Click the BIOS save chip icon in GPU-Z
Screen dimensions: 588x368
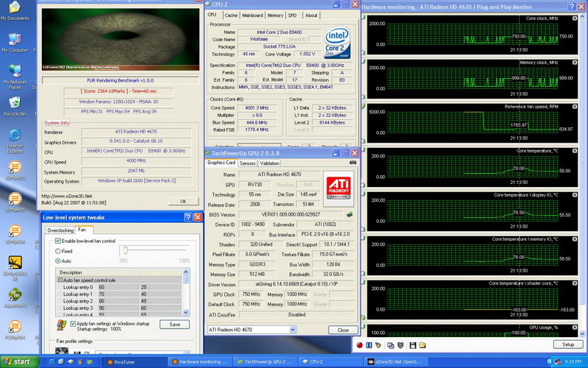350,214
